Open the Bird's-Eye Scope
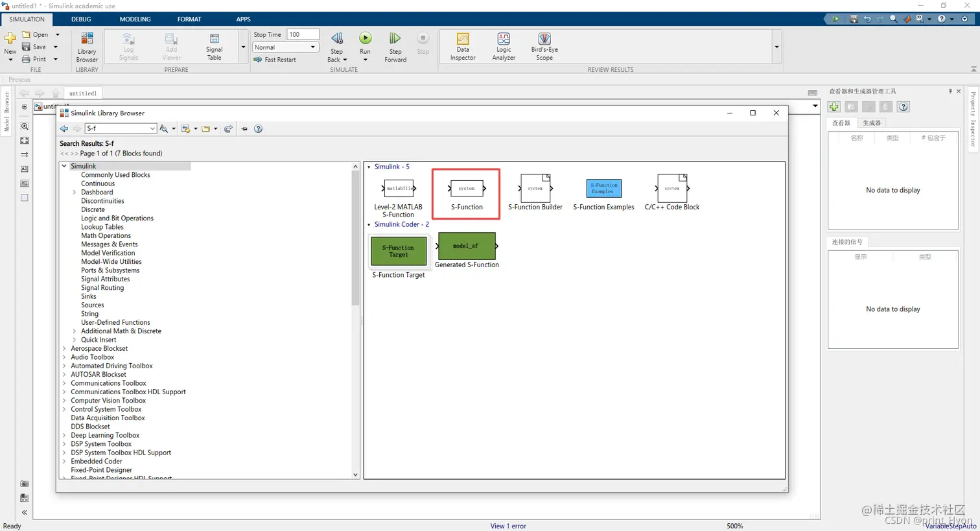The width and height of the screenshot is (980, 531). click(544, 47)
